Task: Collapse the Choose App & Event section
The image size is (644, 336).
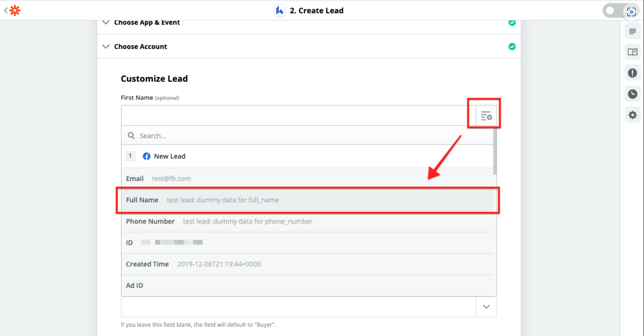Action: 106,22
